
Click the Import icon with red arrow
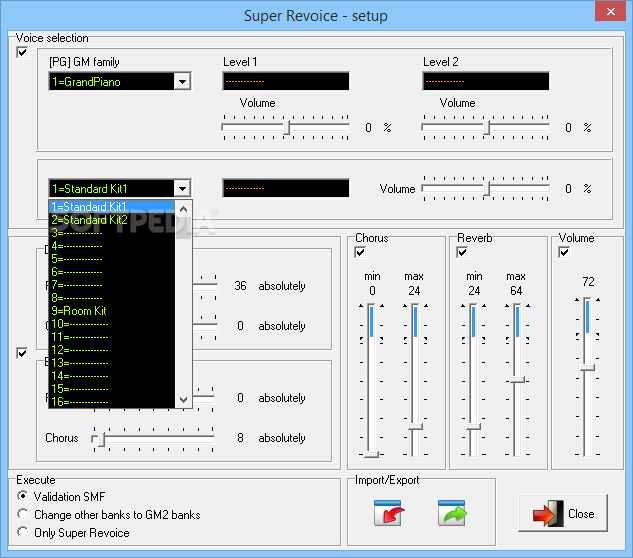click(388, 513)
